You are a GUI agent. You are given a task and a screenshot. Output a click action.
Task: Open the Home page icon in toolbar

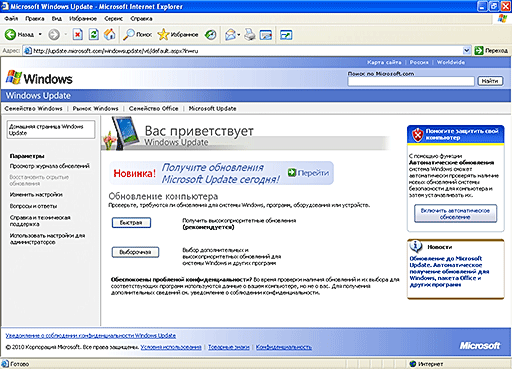[110, 34]
